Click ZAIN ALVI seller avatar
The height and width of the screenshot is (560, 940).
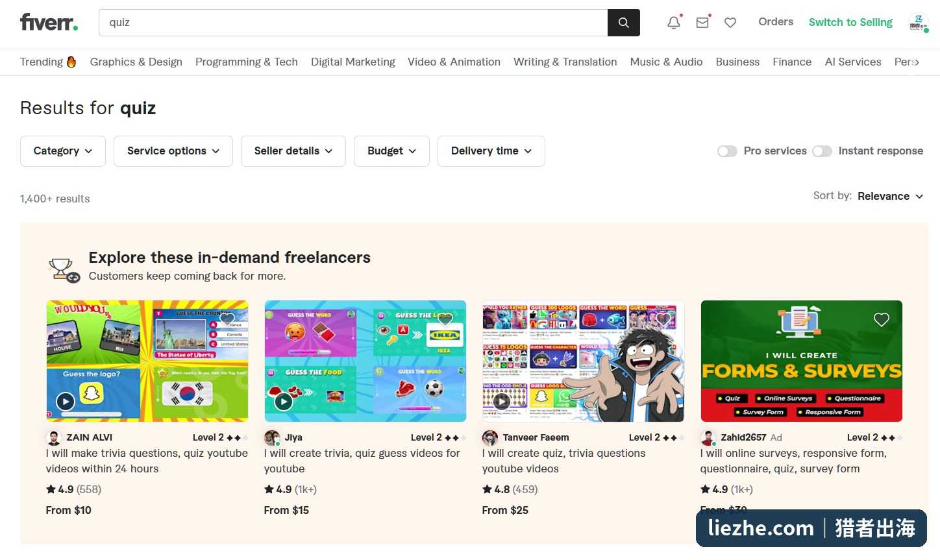[54, 437]
